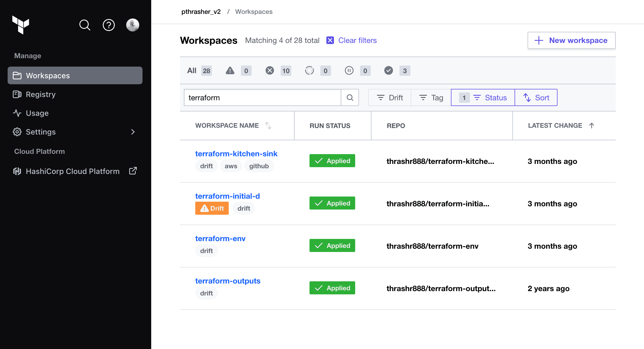Expand the Status filter dropdown
Viewport: 644px width, 349px height.
click(x=483, y=98)
